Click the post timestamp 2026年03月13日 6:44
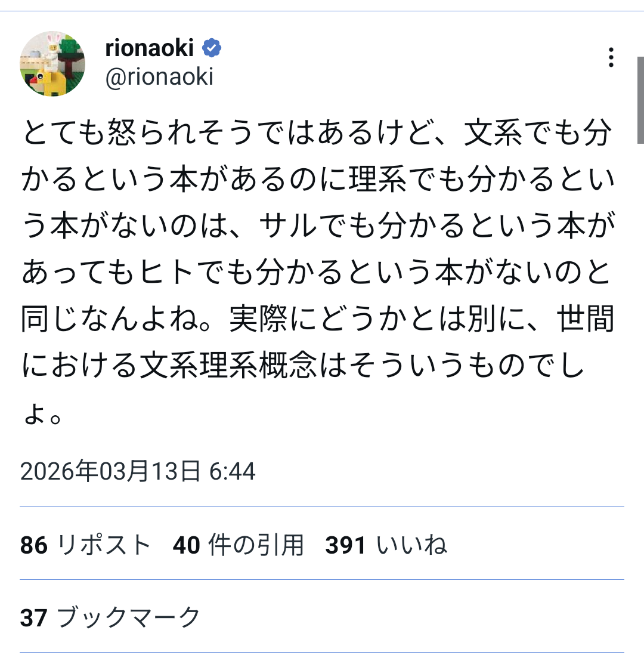 [138, 471]
